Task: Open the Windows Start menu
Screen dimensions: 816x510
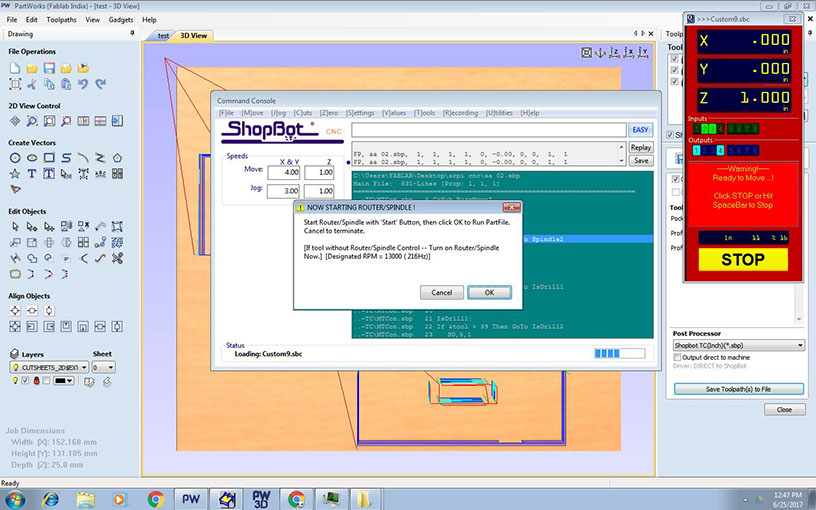Action: click(15, 500)
